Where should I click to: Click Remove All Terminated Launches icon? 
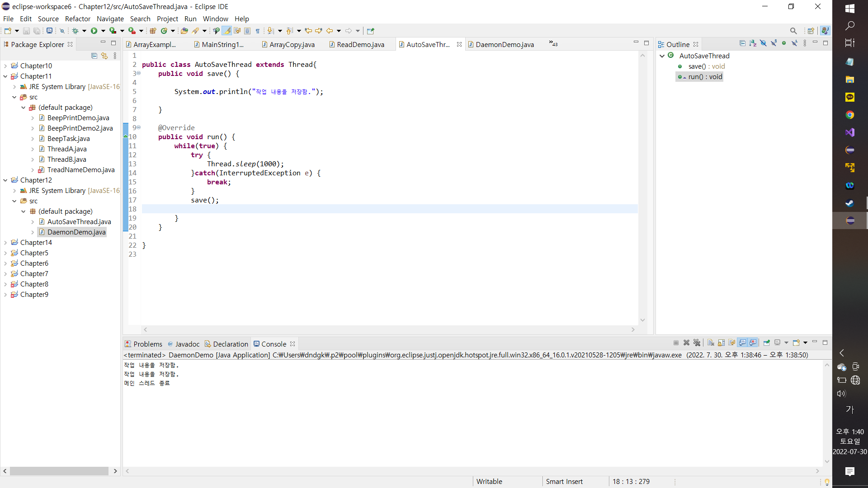697,343
